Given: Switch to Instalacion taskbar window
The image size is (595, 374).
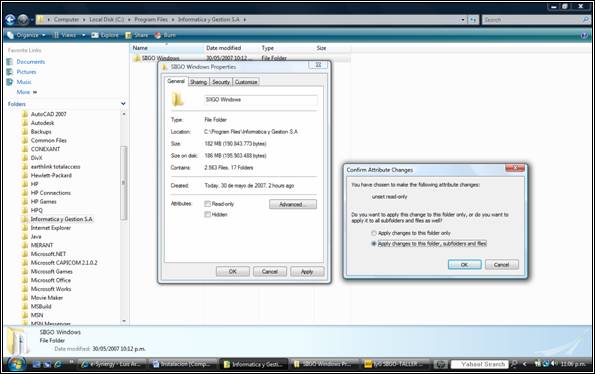Looking at the screenshot, I should (182, 364).
